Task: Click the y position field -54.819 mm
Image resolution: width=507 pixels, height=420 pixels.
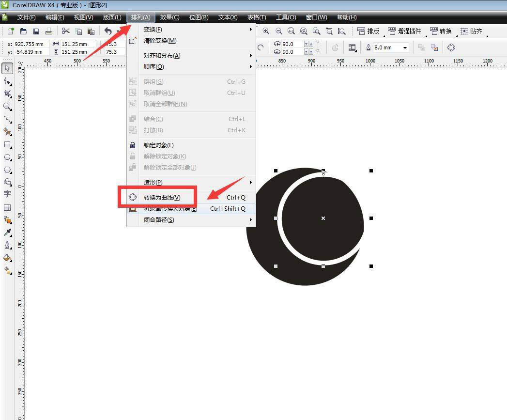Action: (31, 52)
